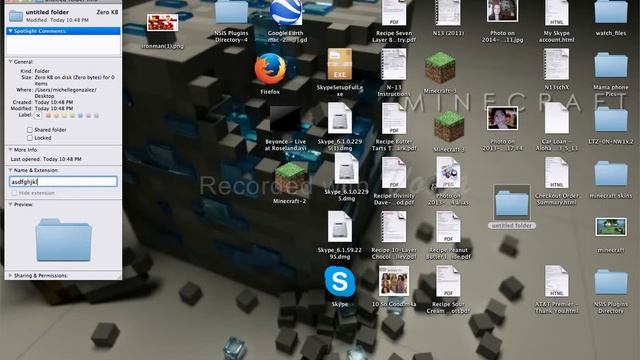640x360 pixels.
Task: Select the N-13 Instructions document
Action: click(x=393, y=64)
